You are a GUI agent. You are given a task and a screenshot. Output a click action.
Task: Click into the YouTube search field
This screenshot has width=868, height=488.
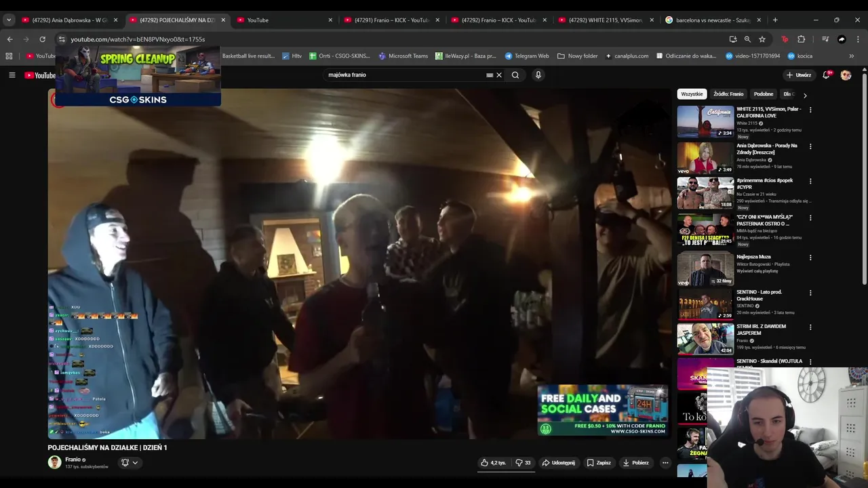click(403, 75)
